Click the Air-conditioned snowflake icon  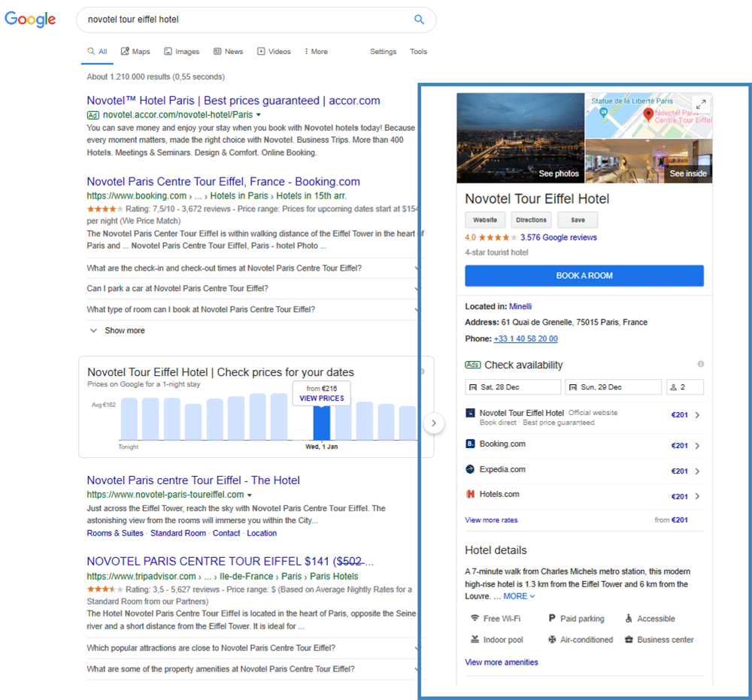[x=552, y=639]
